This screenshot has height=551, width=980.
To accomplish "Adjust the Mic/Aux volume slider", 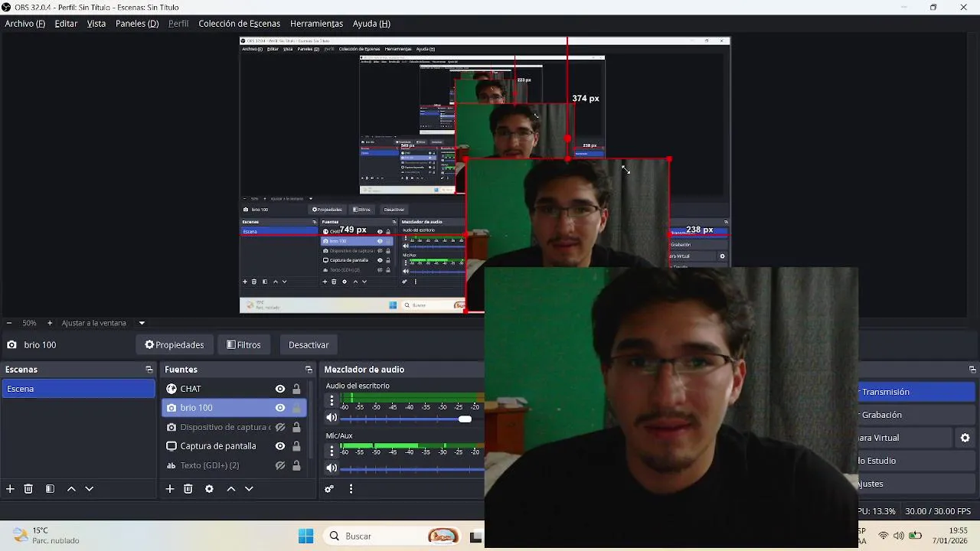I will click(412, 468).
